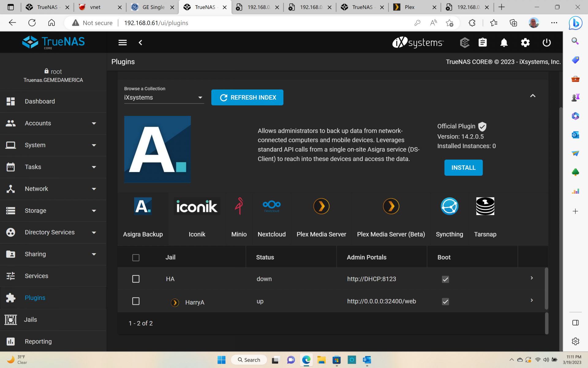Switch to GE Single browser tab
The image size is (588, 368).
pos(152,7)
